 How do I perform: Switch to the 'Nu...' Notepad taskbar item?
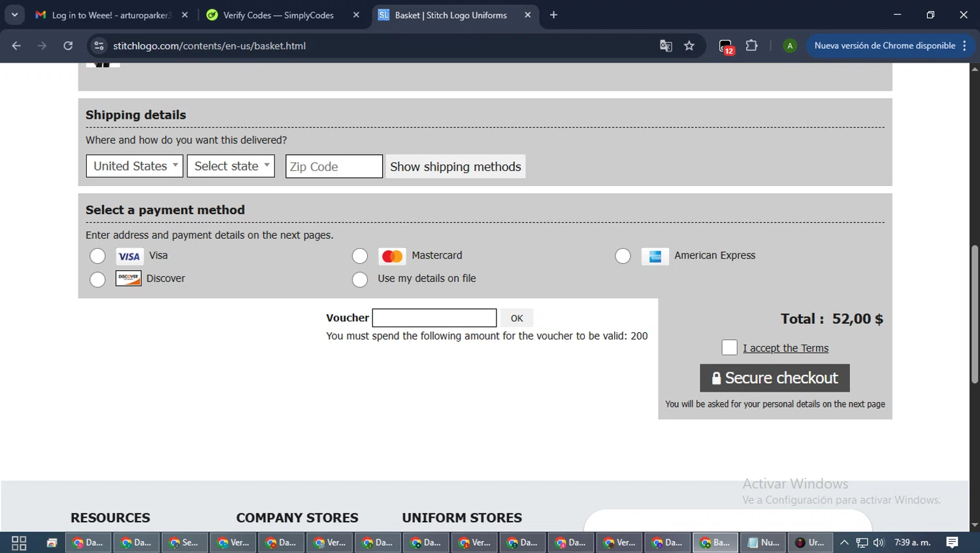[763, 543]
